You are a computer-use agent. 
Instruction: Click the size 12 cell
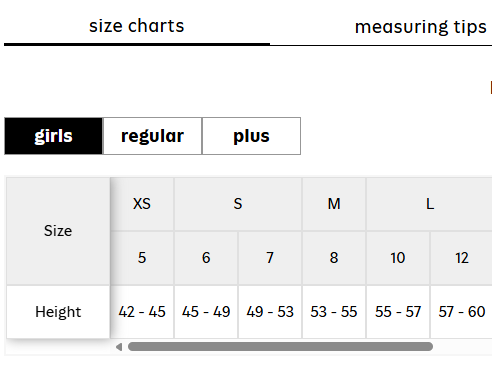462,258
